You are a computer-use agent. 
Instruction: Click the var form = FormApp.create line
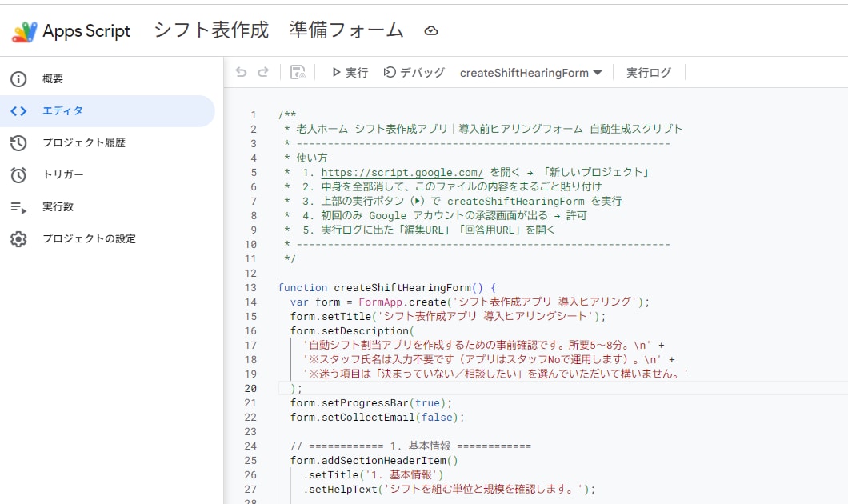point(470,302)
